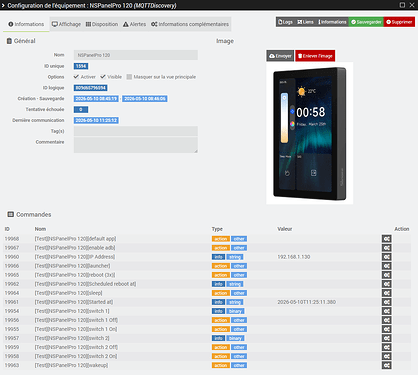
Task: Select the enable adb command name
Action: pos(75,248)
